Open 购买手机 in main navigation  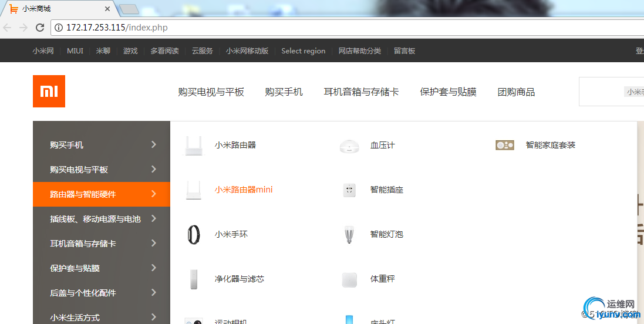(284, 92)
